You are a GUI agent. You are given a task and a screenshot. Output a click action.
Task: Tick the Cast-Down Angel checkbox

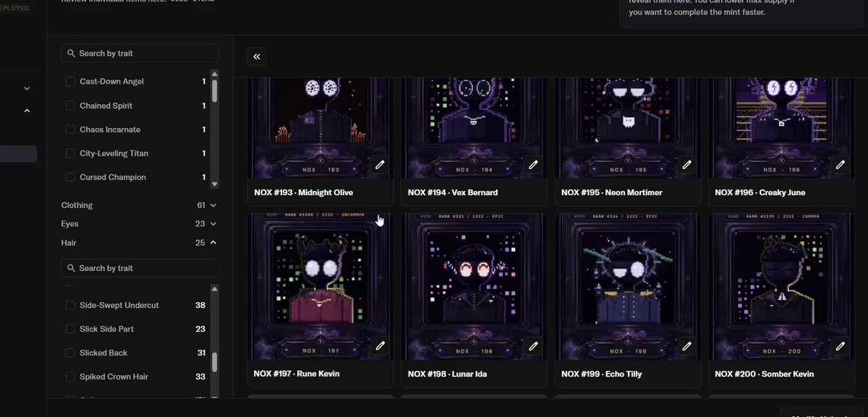[70, 82]
